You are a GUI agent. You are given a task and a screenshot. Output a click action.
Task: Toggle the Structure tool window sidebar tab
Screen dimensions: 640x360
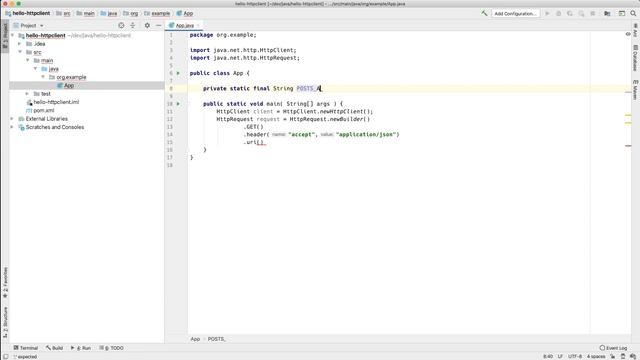click(x=5, y=322)
